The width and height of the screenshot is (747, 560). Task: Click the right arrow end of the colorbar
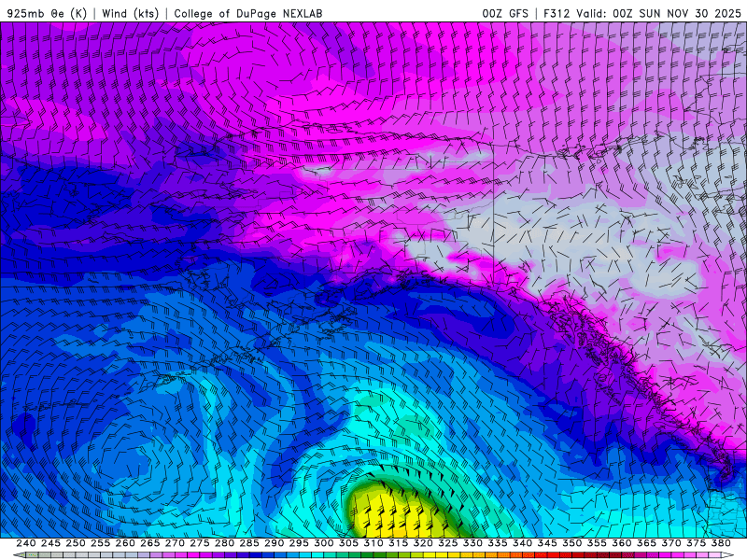click(x=727, y=555)
